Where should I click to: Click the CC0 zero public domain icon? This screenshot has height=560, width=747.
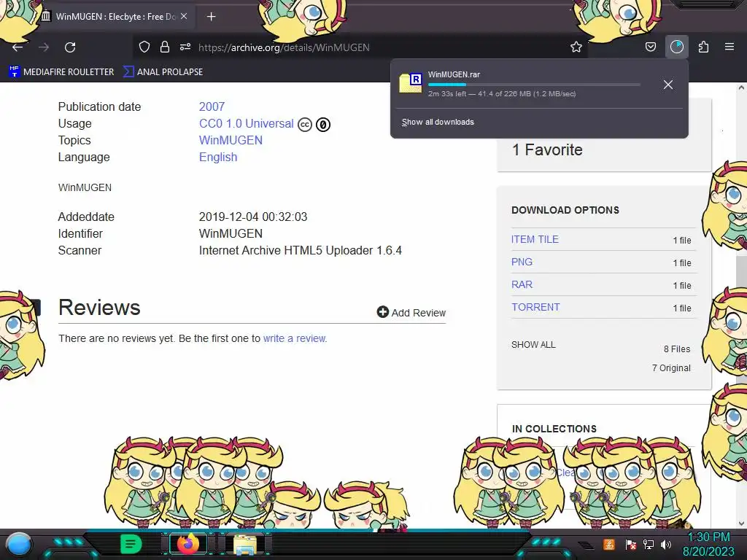pyautogui.click(x=323, y=124)
